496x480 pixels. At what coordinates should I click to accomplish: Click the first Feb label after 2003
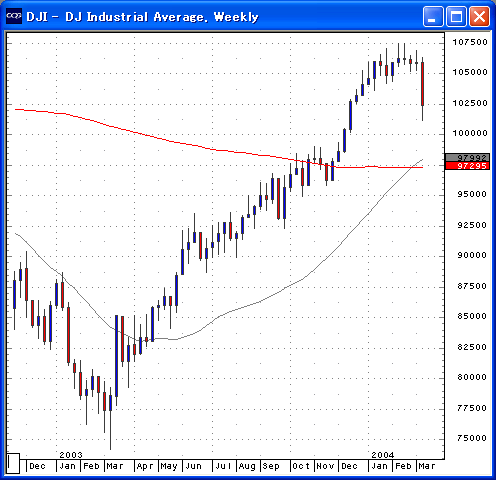91,466
